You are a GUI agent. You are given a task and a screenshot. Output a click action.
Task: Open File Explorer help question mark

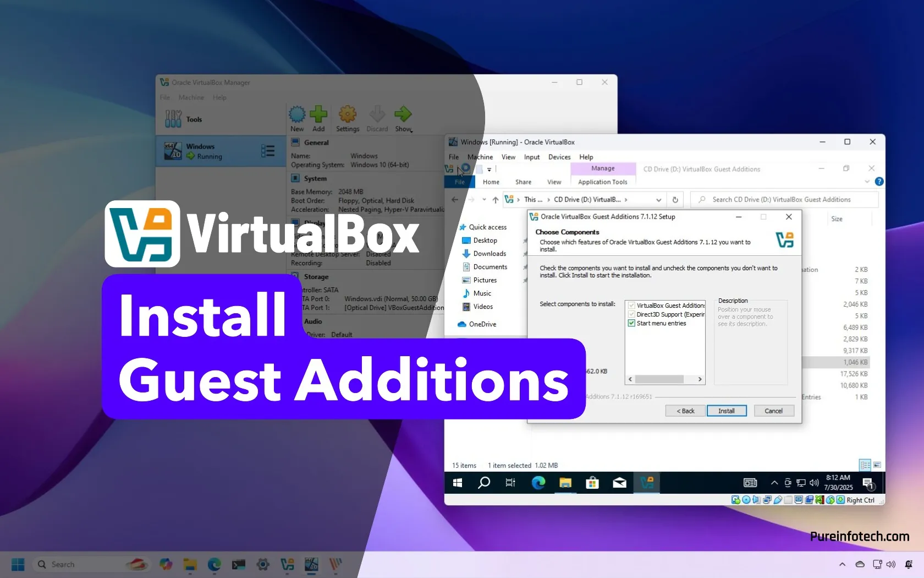(879, 182)
